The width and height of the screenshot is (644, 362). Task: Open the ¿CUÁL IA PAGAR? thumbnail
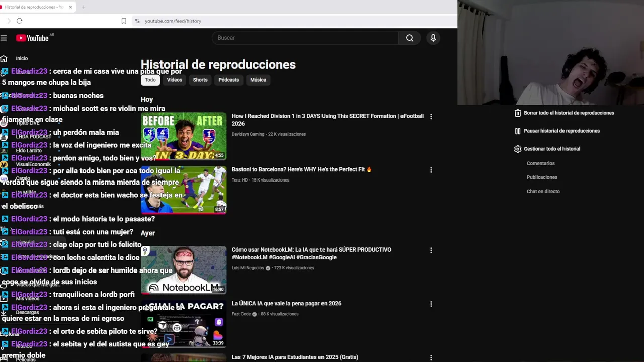tap(184, 324)
